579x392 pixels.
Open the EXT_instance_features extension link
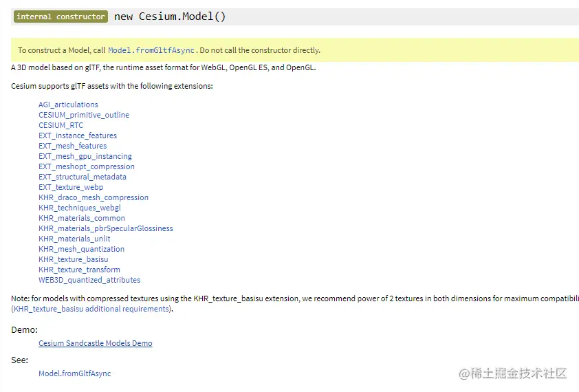coord(78,135)
